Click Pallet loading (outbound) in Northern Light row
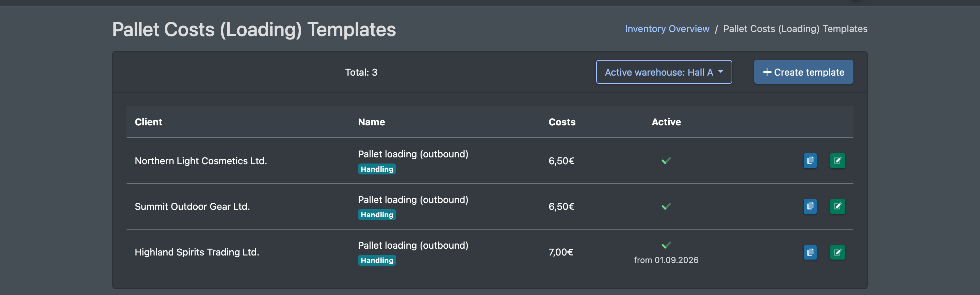This screenshot has height=295, width=980. (413, 154)
